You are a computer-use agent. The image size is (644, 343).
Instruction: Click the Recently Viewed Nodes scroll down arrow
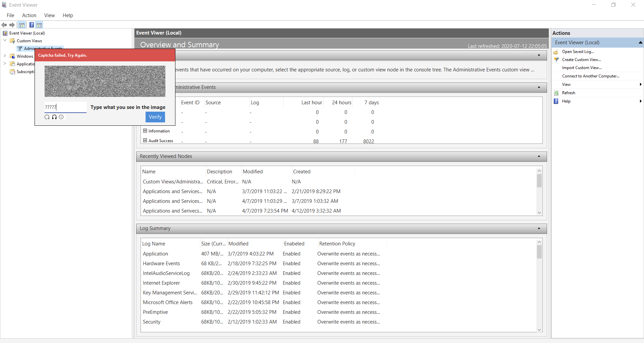click(539, 213)
